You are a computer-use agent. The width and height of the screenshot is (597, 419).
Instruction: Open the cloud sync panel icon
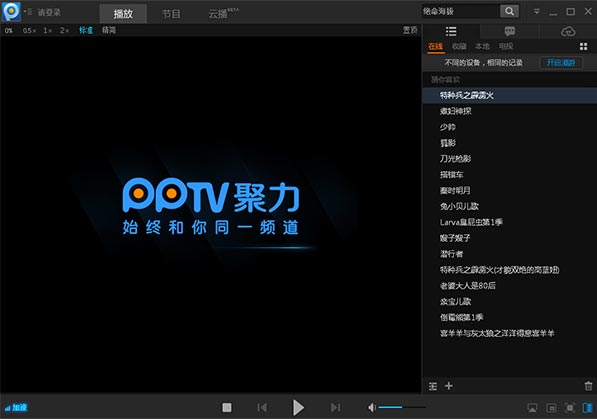click(568, 32)
